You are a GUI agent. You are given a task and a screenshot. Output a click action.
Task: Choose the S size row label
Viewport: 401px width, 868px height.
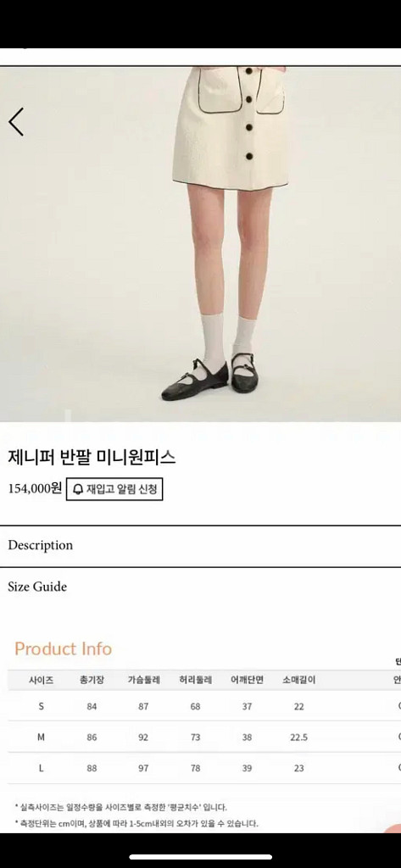pyautogui.click(x=41, y=706)
